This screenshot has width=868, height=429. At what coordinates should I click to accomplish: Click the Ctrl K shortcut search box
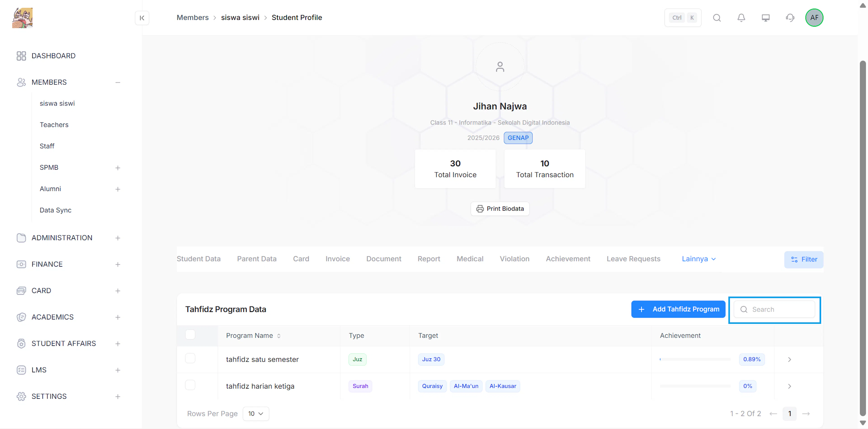(683, 18)
